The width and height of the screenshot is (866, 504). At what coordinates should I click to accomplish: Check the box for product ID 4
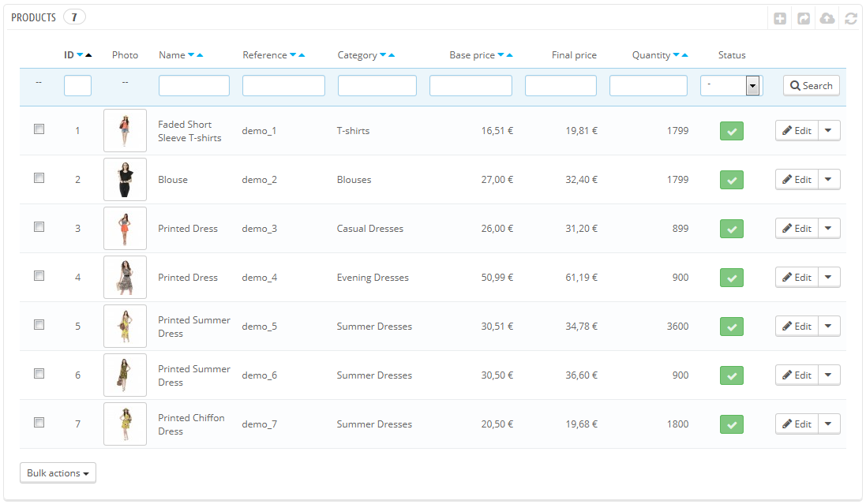click(x=39, y=275)
